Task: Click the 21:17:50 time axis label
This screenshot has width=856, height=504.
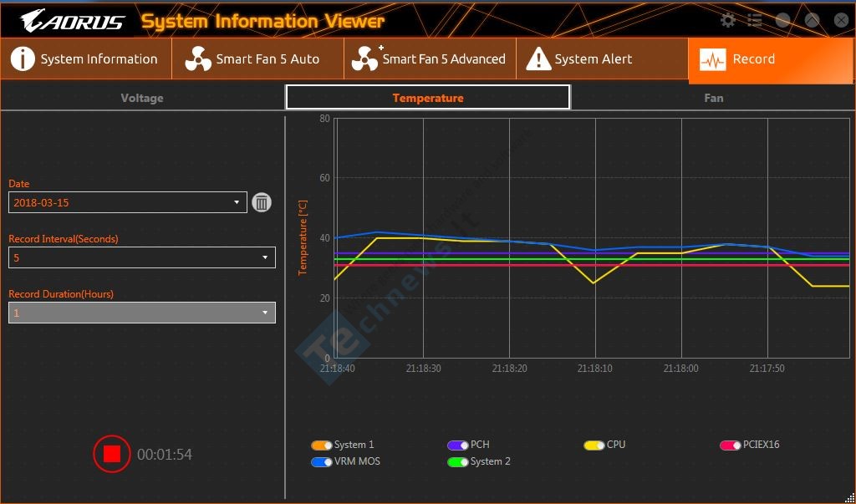Action: [x=767, y=369]
